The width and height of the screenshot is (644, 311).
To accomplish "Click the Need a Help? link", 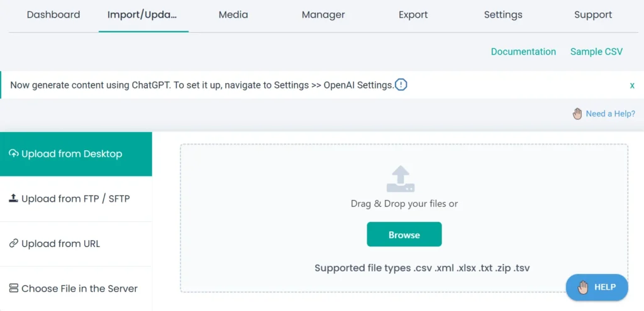I will point(610,114).
